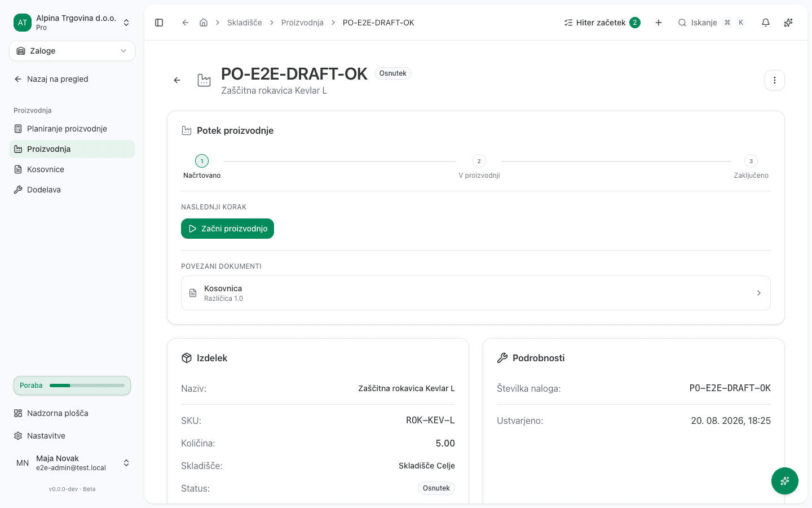812x508 pixels.
Task: Click the Izdelek box icon
Action: point(187,358)
